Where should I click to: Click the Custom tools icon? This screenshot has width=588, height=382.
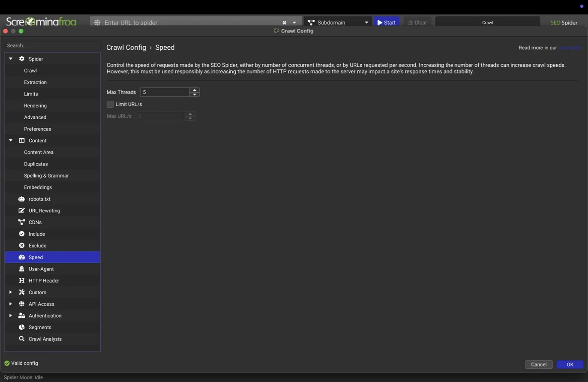[x=21, y=292]
